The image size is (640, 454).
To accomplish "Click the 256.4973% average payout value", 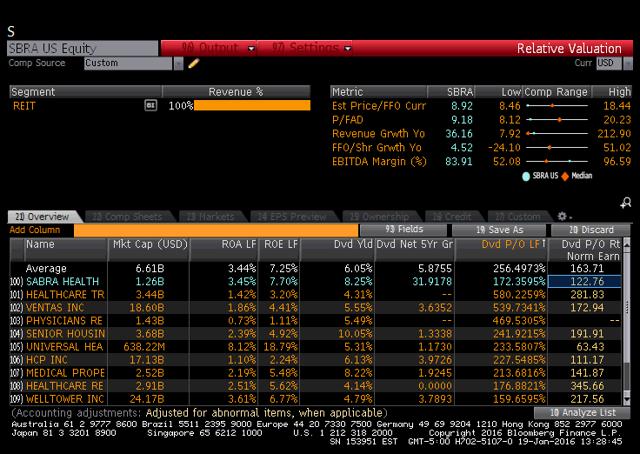I will point(519,269).
